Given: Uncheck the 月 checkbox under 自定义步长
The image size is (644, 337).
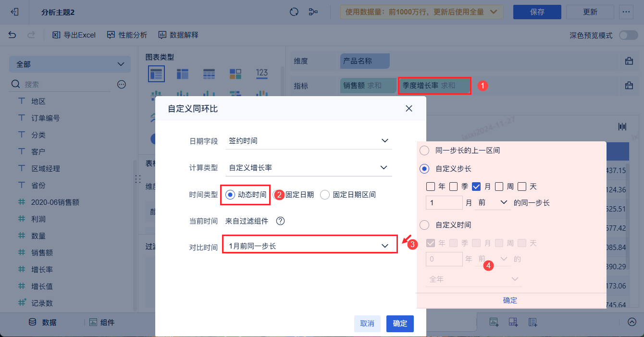Looking at the screenshot, I should coord(477,187).
